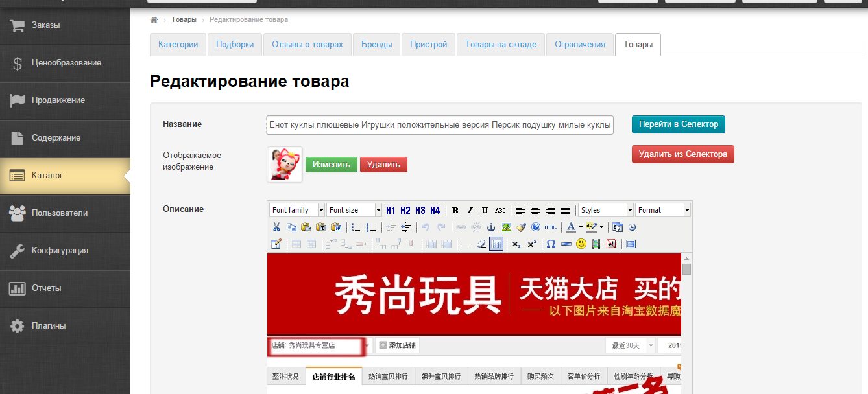Increase indent of the paragraph
868x394 pixels.
(x=407, y=227)
